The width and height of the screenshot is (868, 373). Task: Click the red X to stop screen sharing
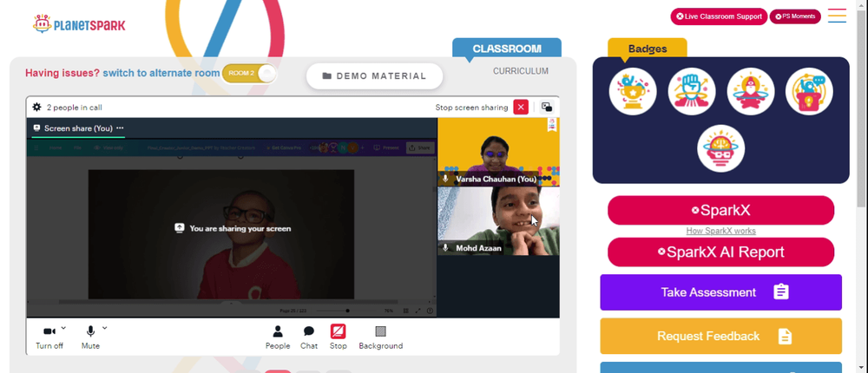point(520,108)
